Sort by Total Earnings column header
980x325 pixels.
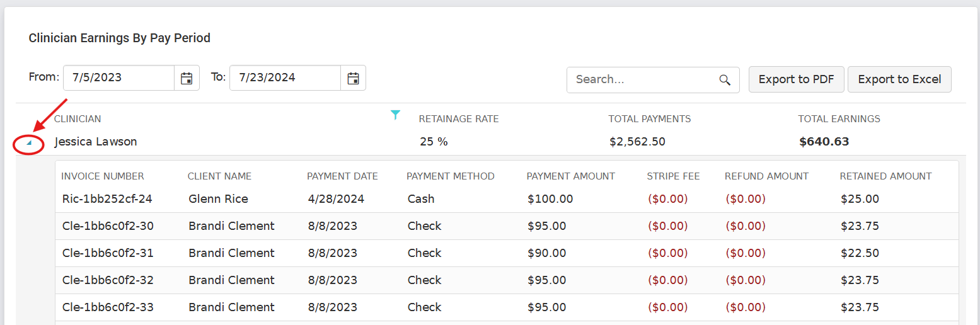click(x=839, y=118)
